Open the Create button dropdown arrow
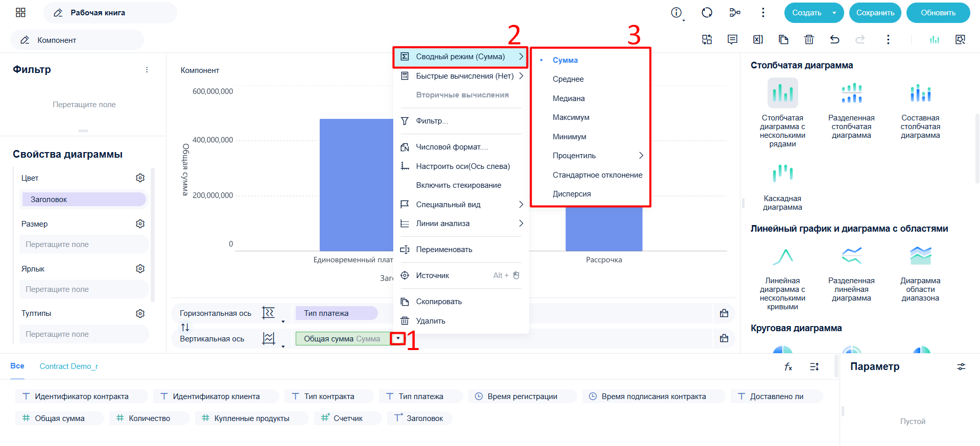This screenshot has width=980, height=446. 834,13
